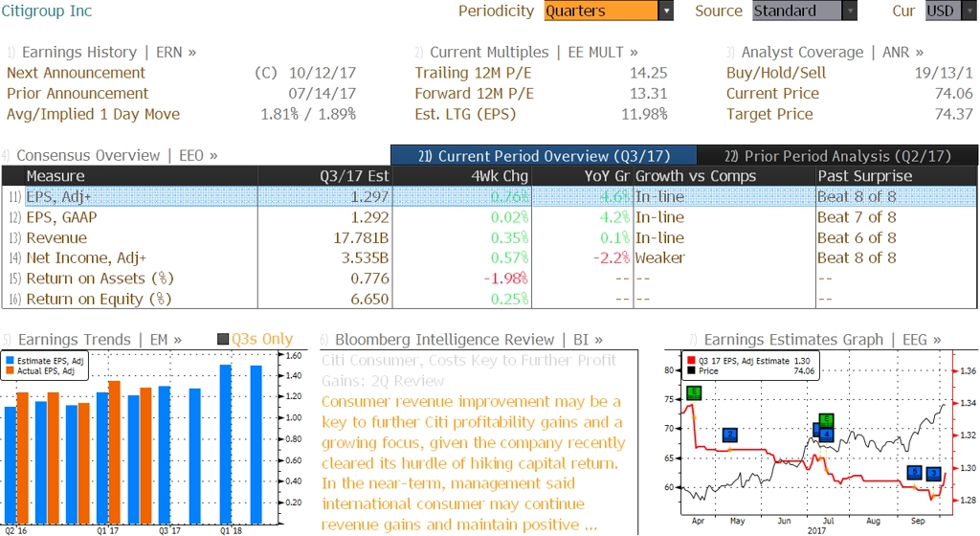
Task: Open the Citi Consumer 2Q Review headline
Action: [x=469, y=370]
